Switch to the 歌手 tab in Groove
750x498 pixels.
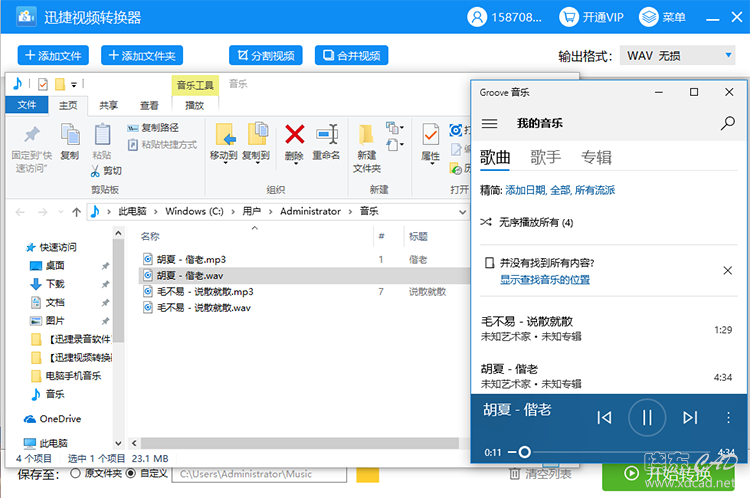[x=545, y=157]
